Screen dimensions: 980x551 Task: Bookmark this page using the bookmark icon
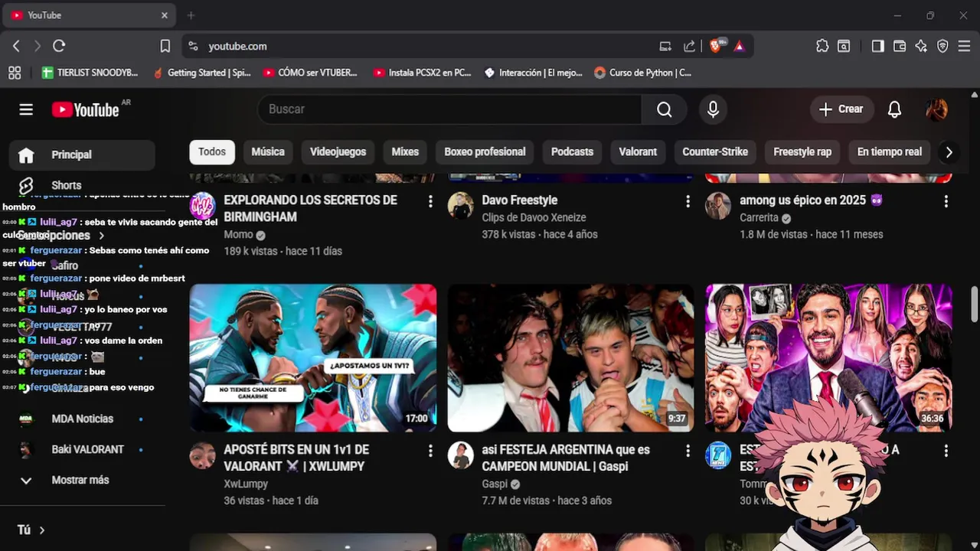tap(165, 46)
